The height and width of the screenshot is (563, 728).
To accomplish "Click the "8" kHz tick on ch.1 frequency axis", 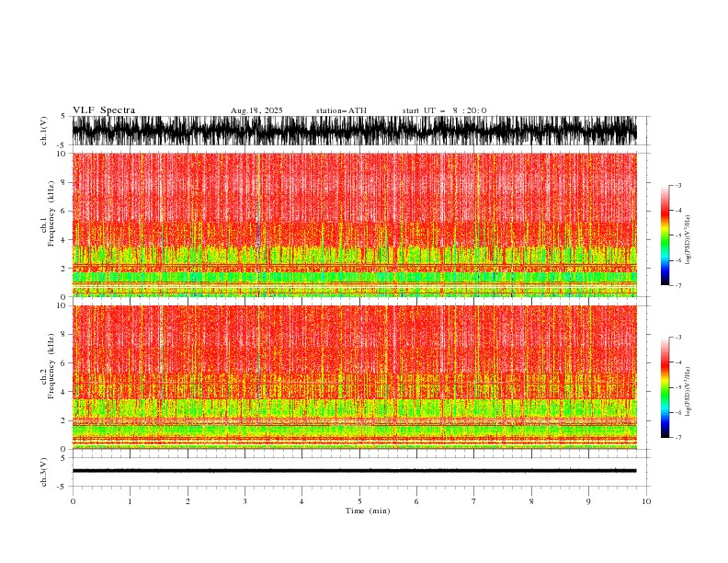I will [64, 182].
